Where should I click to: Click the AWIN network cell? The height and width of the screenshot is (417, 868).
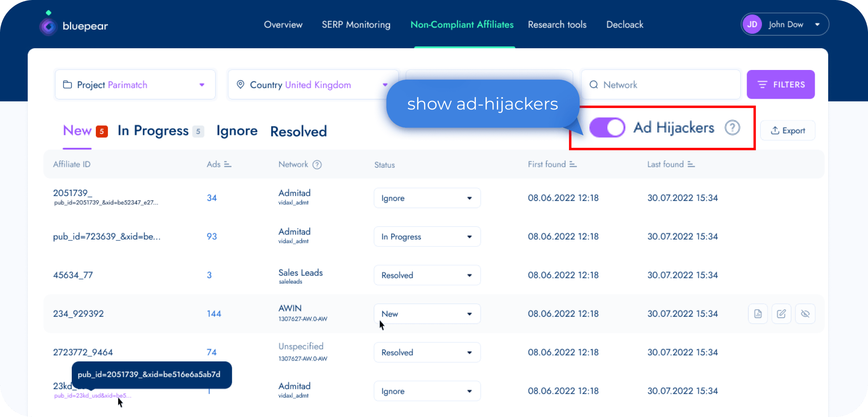pyautogui.click(x=303, y=313)
